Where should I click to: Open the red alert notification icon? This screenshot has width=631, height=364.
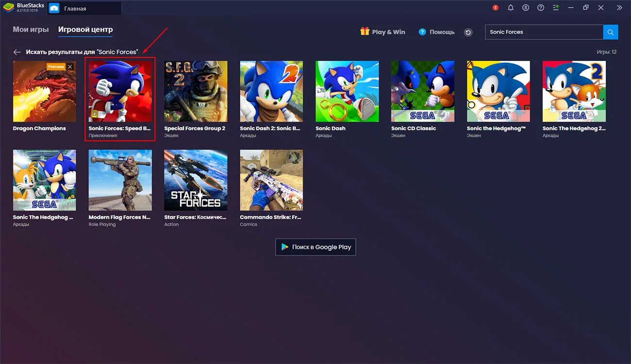click(x=495, y=8)
